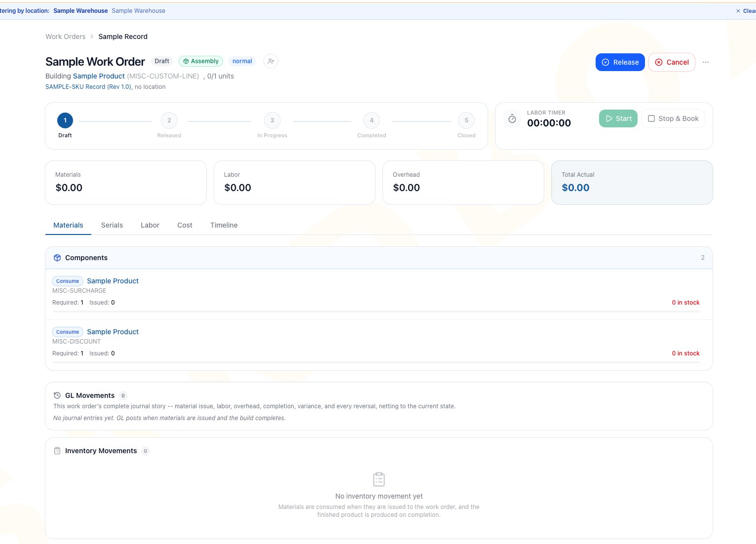This screenshot has height=544, width=756.
Task: Click step 3 In Progress circle
Action: 272,120
